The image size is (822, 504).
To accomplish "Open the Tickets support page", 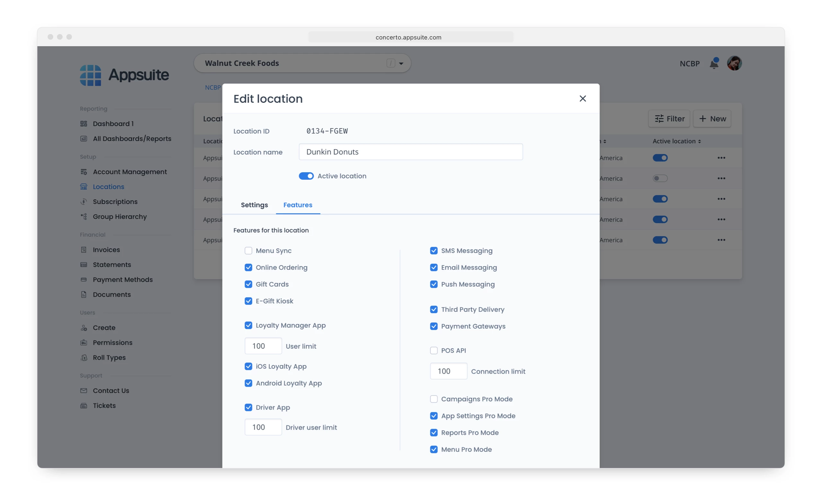I will (x=104, y=406).
